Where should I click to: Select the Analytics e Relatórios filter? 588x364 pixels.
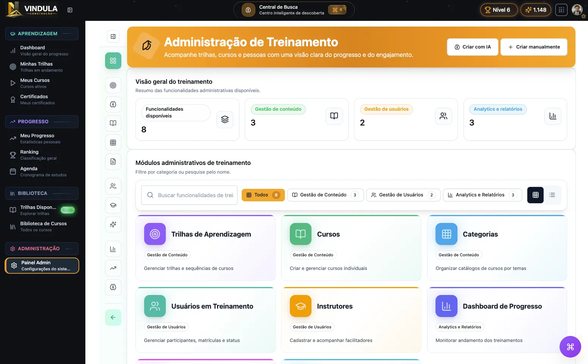(x=482, y=195)
